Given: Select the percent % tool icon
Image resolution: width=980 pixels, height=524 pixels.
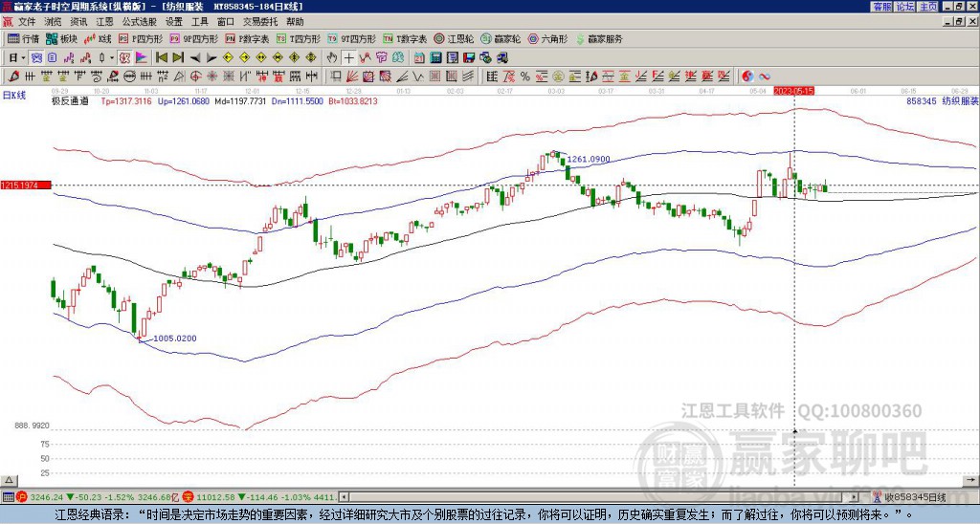Looking at the screenshot, I should 525,76.
